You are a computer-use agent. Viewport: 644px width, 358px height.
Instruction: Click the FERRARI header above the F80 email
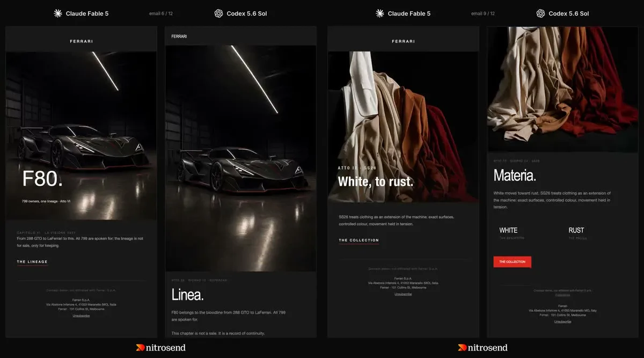(81, 41)
